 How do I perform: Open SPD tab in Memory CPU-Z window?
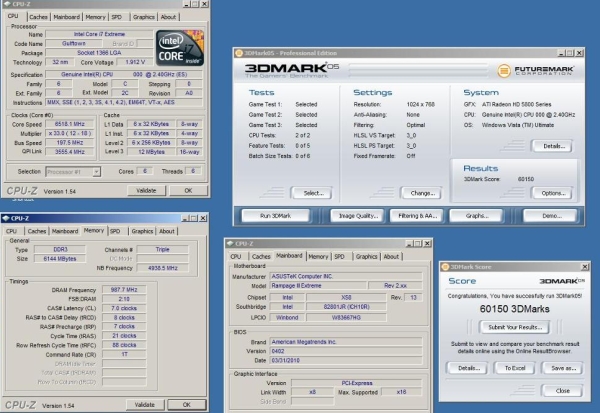coord(115,231)
